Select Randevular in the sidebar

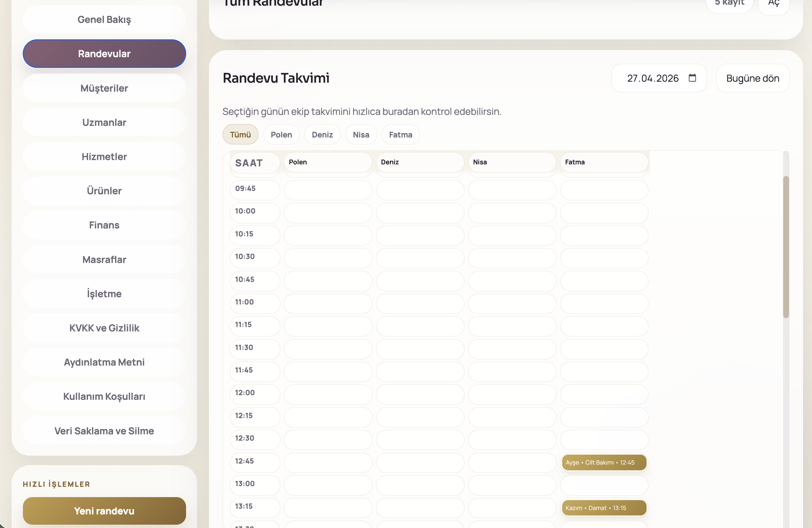104,53
